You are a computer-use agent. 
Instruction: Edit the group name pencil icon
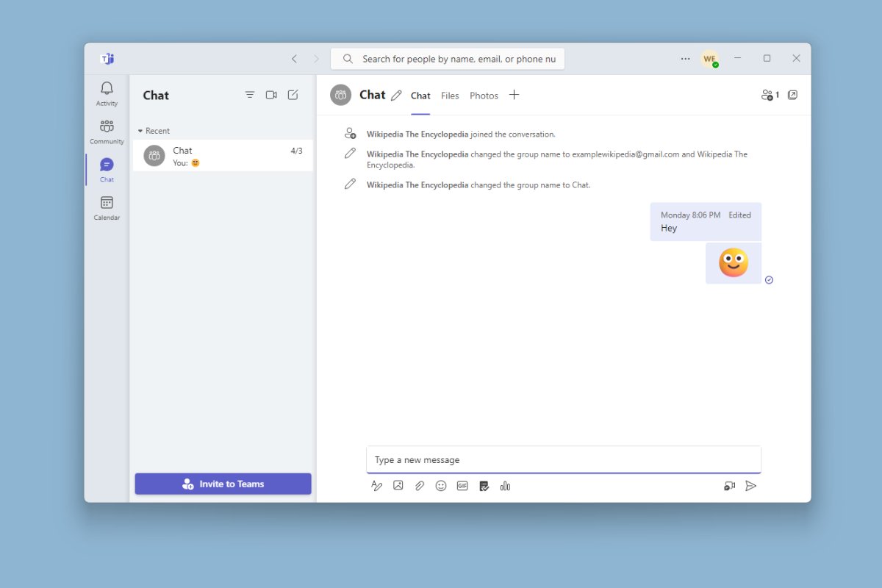pos(396,96)
